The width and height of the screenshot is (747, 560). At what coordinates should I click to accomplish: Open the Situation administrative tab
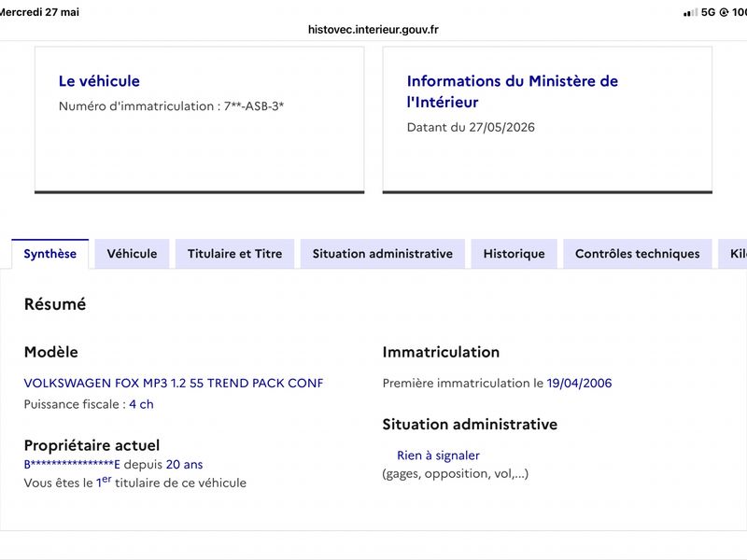pos(383,254)
